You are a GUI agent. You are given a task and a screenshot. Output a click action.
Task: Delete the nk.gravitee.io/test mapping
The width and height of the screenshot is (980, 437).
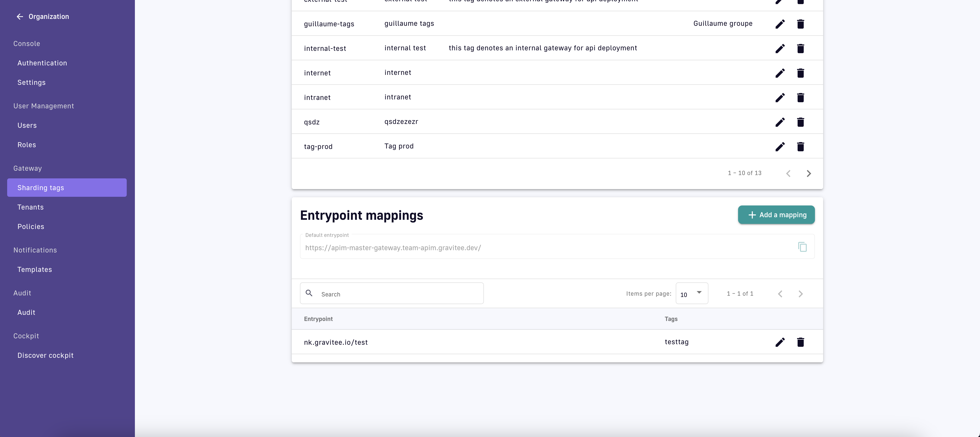(800, 342)
